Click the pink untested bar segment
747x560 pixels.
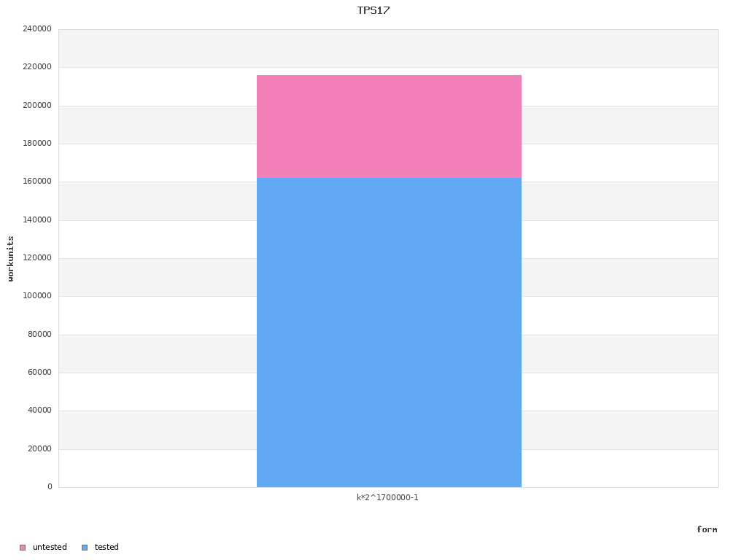pyautogui.click(x=389, y=127)
